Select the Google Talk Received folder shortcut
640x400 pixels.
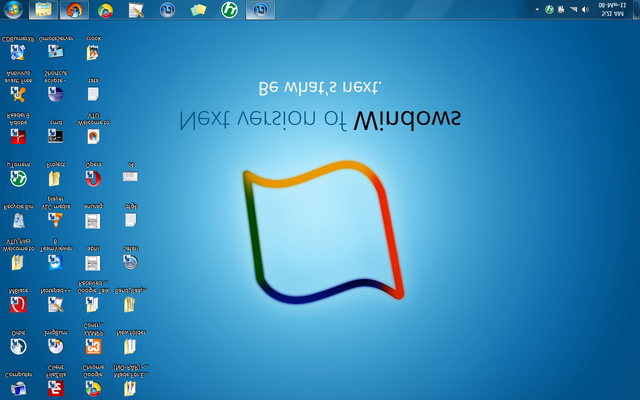point(93,297)
